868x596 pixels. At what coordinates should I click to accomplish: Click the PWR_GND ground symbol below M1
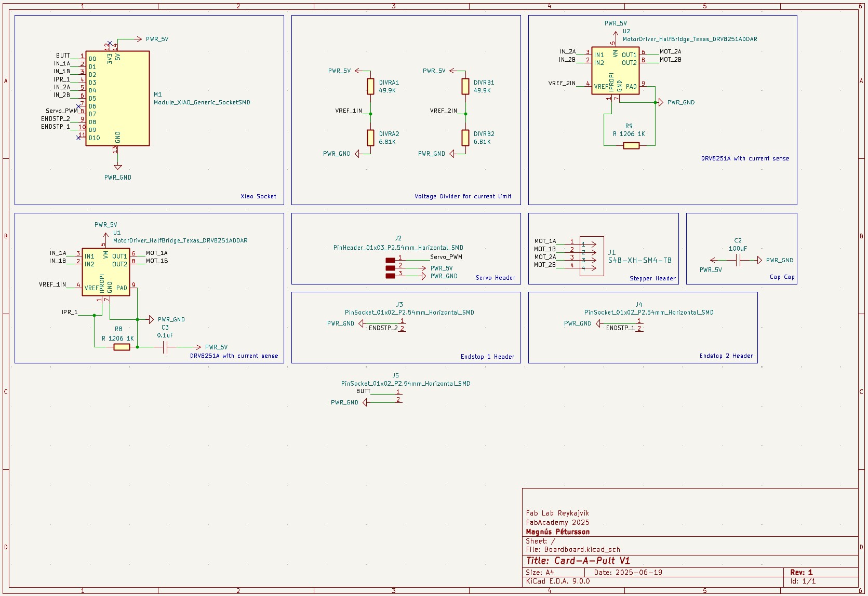(118, 167)
